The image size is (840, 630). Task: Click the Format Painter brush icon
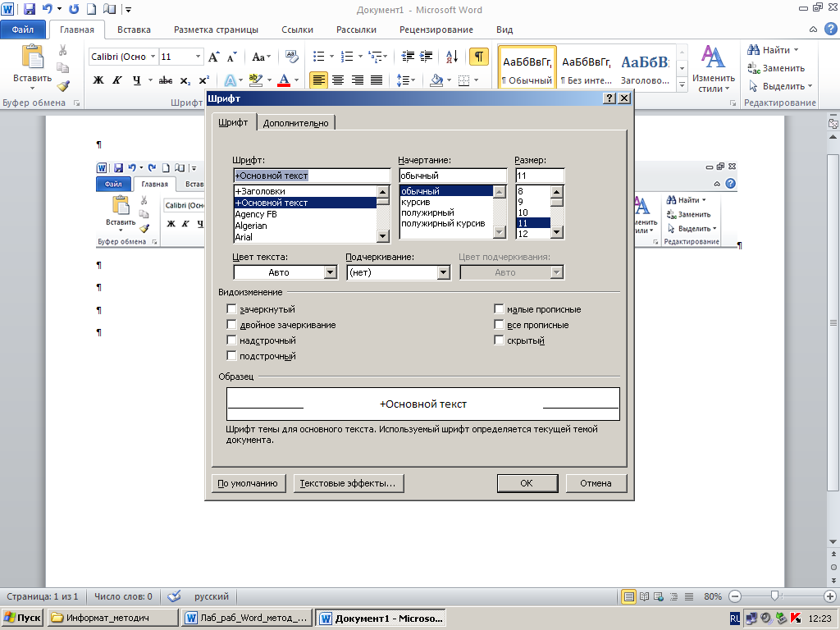[63, 85]
